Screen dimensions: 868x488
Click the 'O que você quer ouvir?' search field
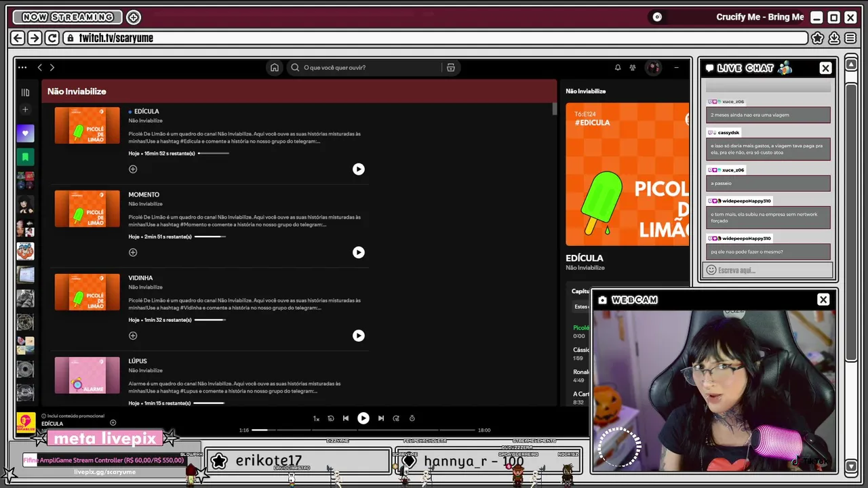click(366, 67)
